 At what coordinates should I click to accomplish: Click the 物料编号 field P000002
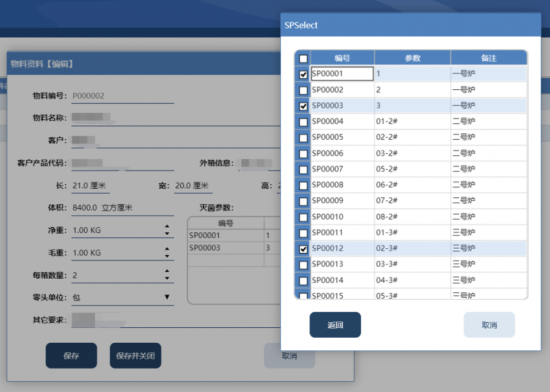(123, 96)
